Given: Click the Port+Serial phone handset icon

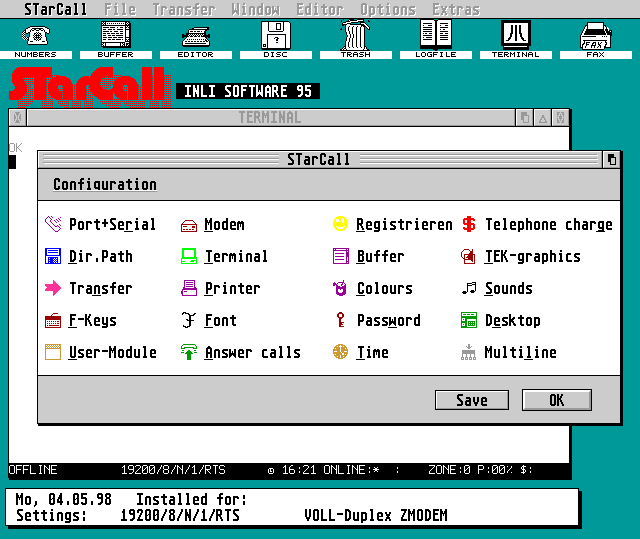Looking at the screenshot, I should pyautogui.click(x=53, y=224).
